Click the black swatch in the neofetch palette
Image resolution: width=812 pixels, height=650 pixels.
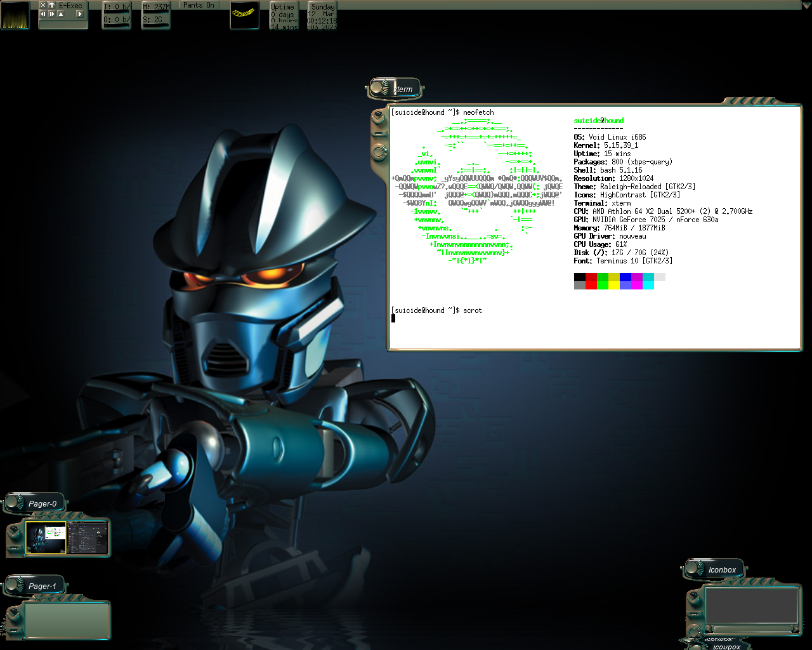point(579,277)
